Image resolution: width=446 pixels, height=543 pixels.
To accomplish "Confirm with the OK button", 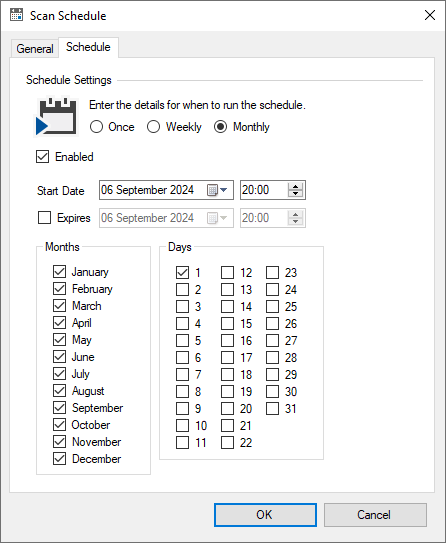I will (x=265, y=515).
